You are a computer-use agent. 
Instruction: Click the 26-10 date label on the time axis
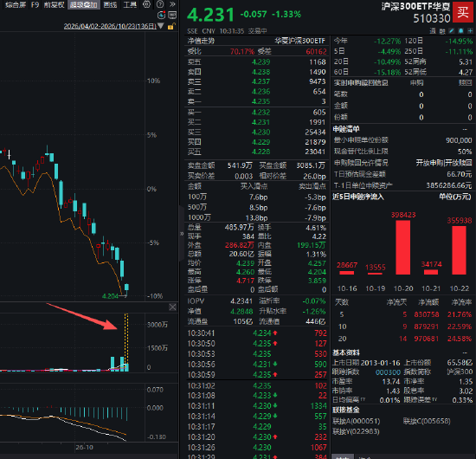tap(85, 448)
